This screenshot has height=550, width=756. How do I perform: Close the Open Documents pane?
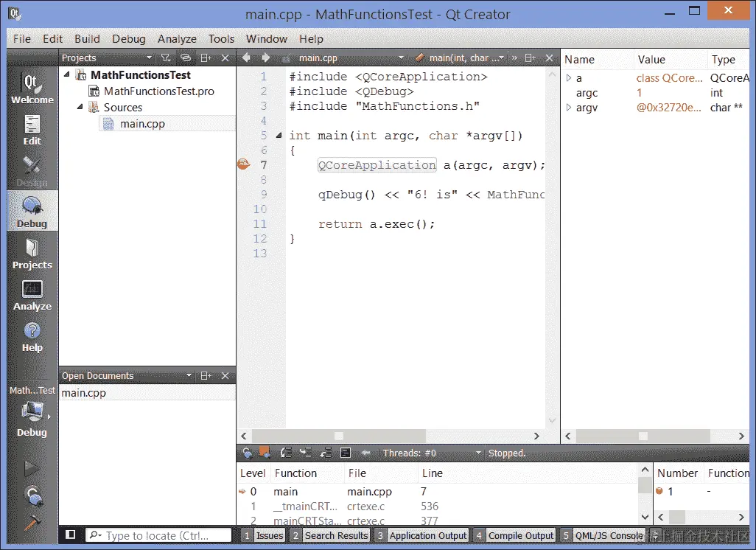[225, 376]
